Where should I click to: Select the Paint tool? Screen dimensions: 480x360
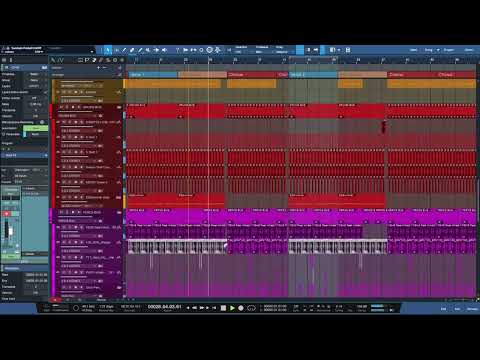140,50
